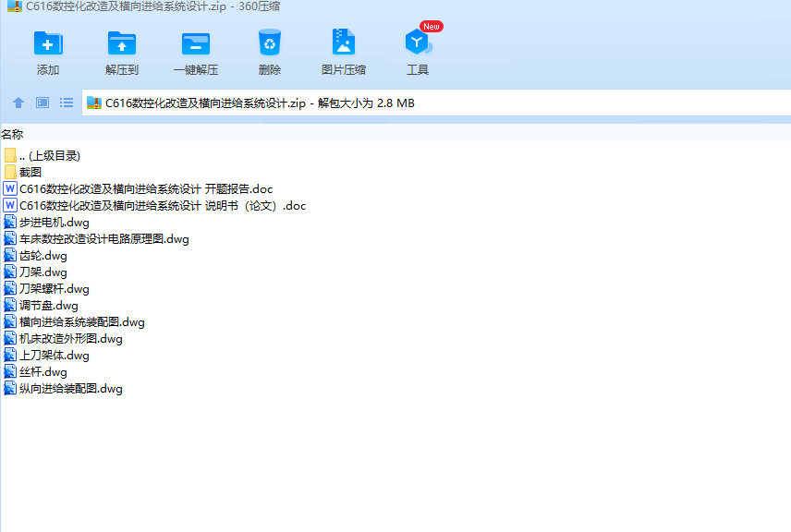Click the DWG icon beside 刀架螺杆.dwg

[10, 288]
